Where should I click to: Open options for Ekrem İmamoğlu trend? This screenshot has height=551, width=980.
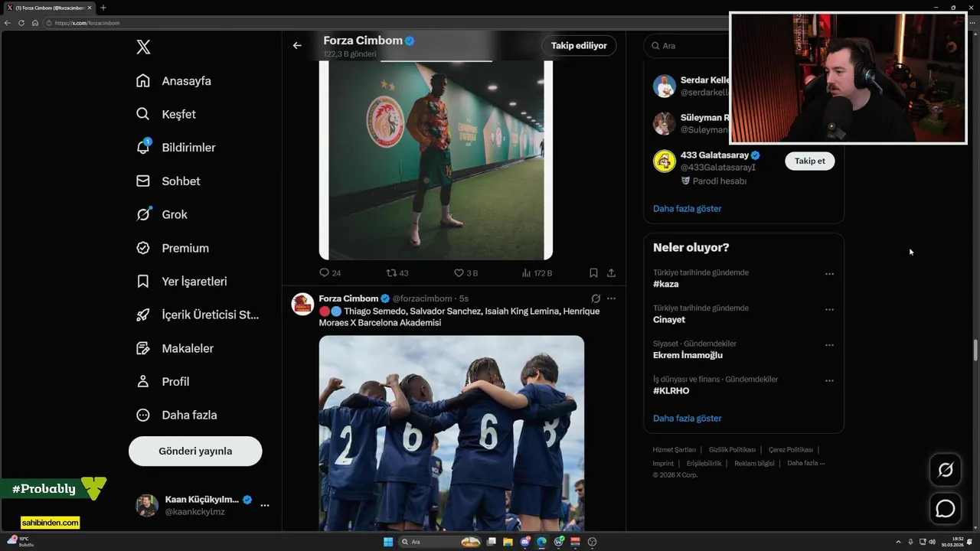click(x=829, y=345)
